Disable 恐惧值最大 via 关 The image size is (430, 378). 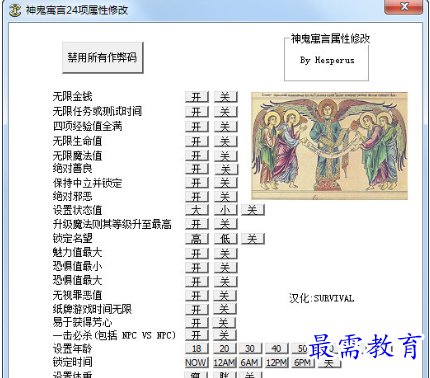coord(225,282)
